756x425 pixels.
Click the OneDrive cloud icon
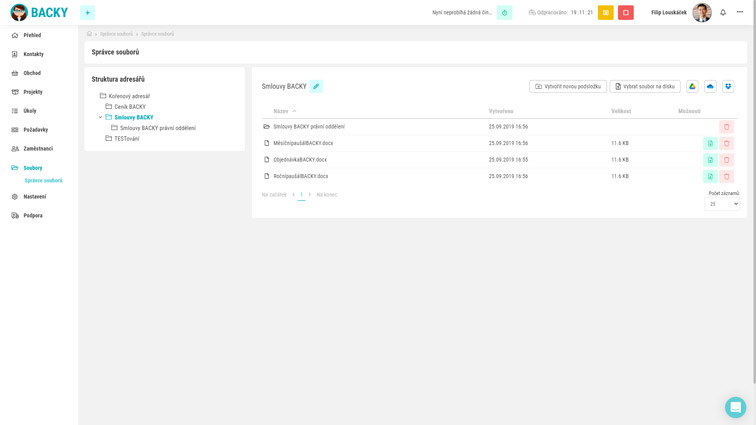tap(710, 87)
